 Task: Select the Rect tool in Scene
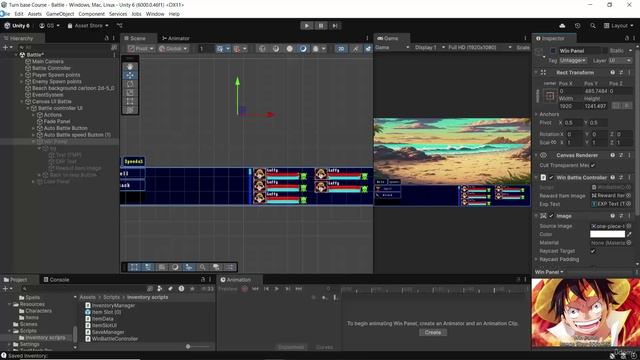130,101
